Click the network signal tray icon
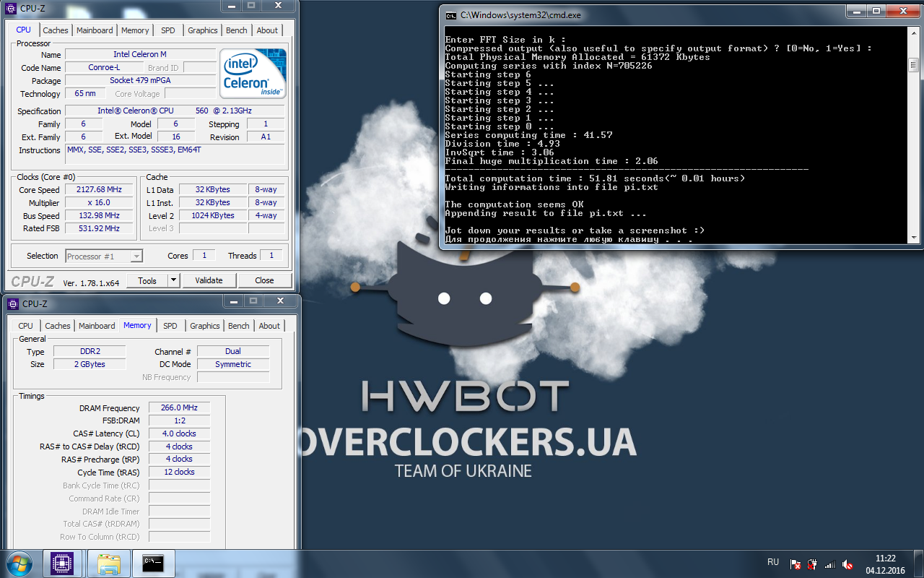This screenshot has height=578, width=924. [830, 564]
